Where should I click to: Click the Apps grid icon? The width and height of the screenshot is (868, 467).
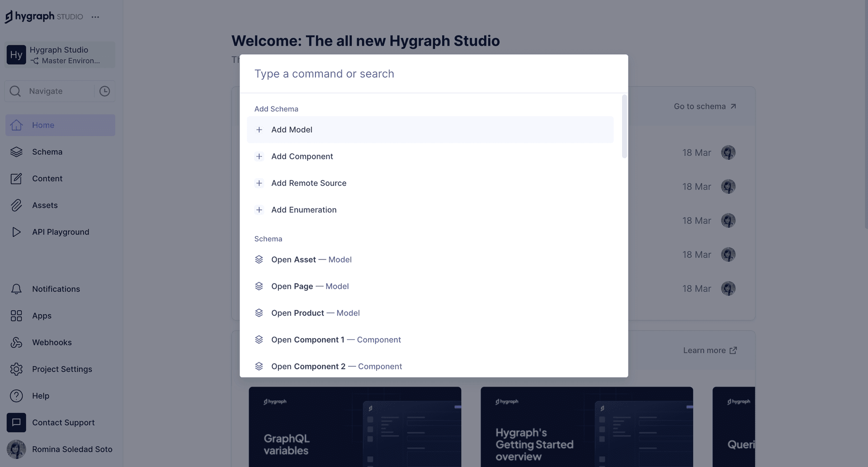tap(16, 316)
